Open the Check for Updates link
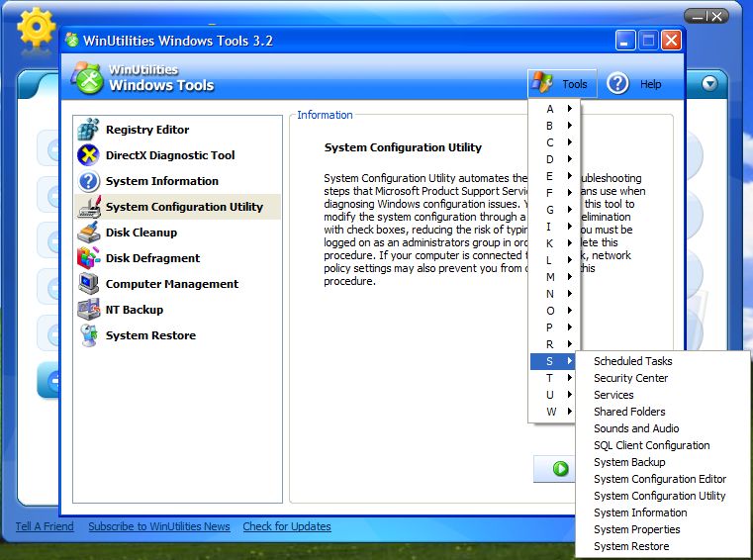 287,526
